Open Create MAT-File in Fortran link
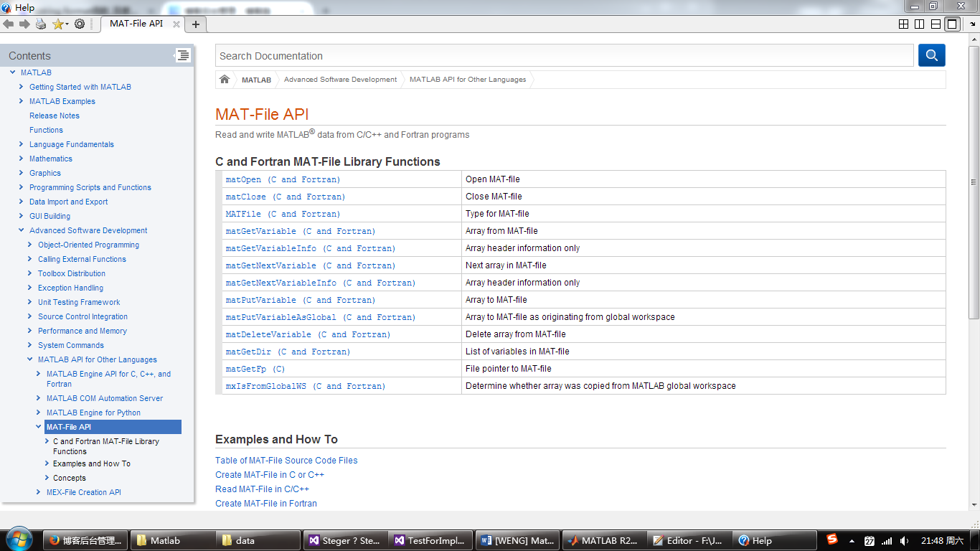980x551 pixels. (x=266, y=504)
